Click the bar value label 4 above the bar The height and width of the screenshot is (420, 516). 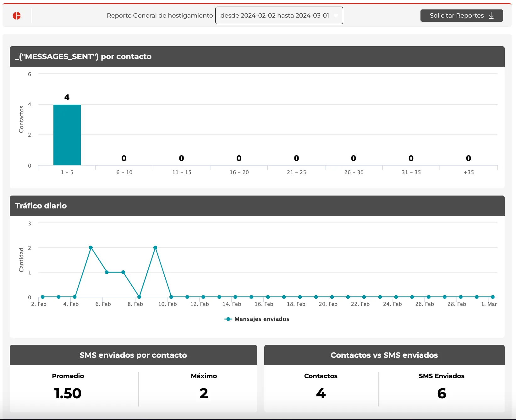[67, 97]
